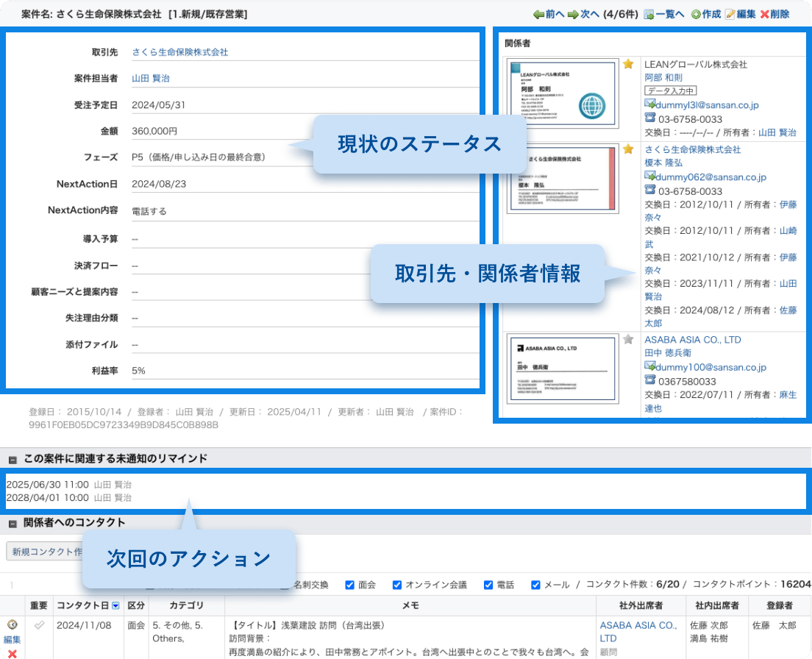Open the ASABA ASIA business card thumbnail

coord(563,368)
